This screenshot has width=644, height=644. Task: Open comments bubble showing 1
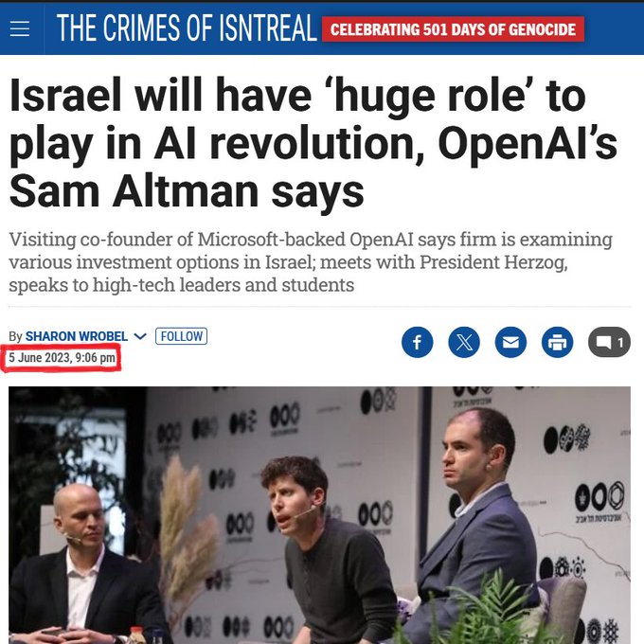(609, 342)
